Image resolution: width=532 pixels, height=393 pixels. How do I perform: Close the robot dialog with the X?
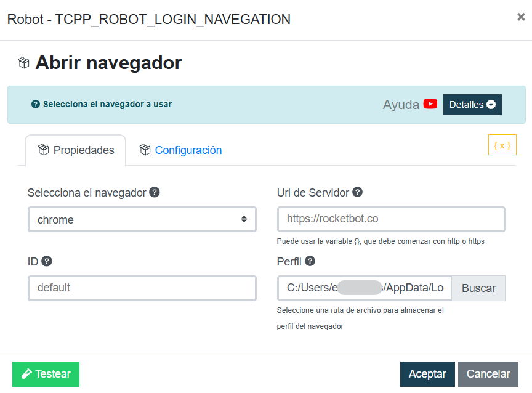point(521,17)
